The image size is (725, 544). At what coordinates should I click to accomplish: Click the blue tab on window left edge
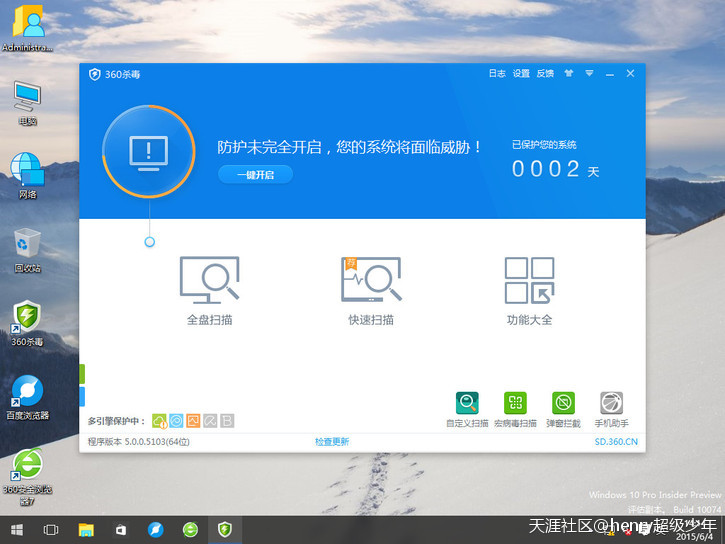(82, 397)
